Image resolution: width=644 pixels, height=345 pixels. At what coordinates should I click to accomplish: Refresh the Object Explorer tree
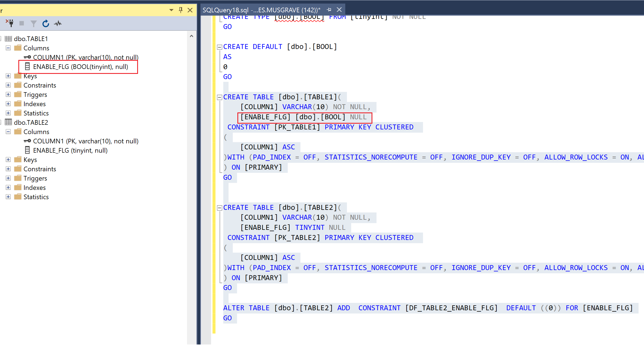pos(45,23)
